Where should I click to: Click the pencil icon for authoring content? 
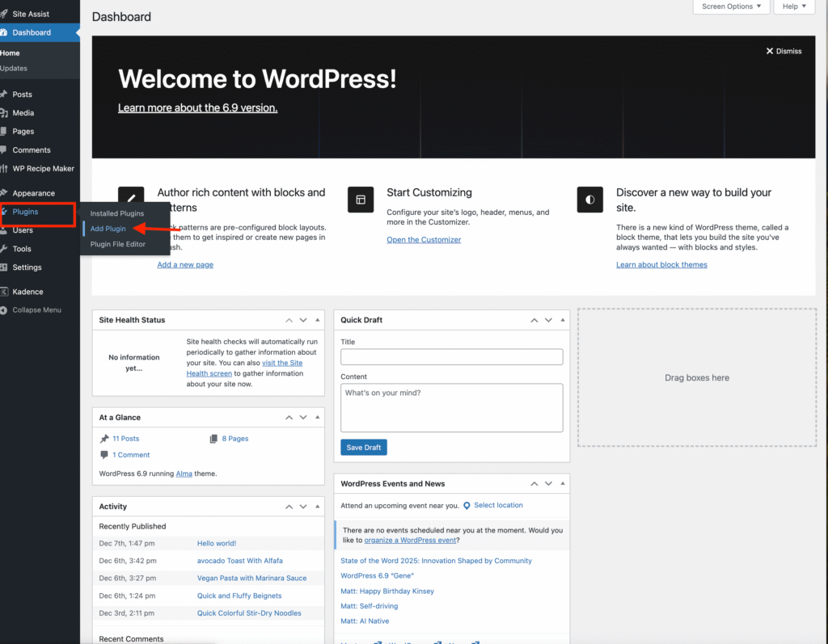click(x=131, y=200)
